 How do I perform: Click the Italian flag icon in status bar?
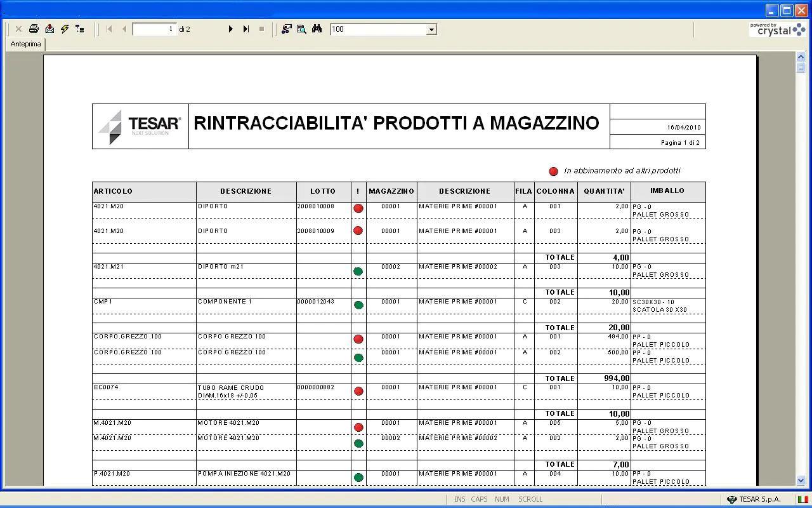pos(802,499)
